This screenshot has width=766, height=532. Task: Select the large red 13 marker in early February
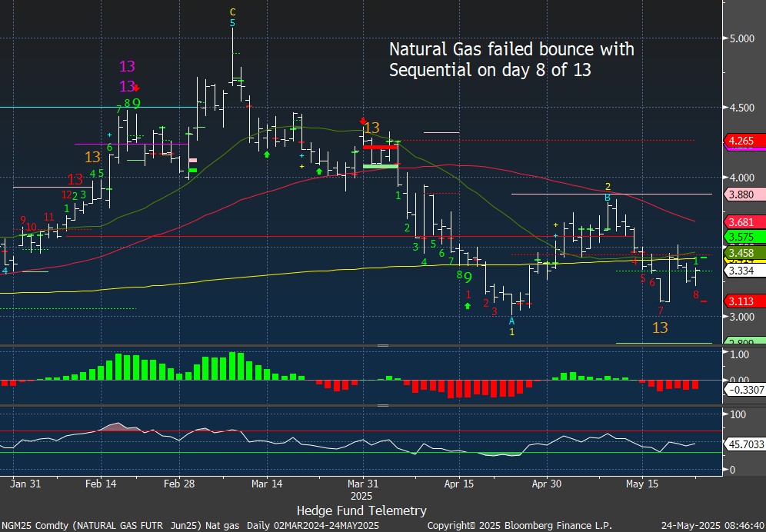click(x=75, y=179)
